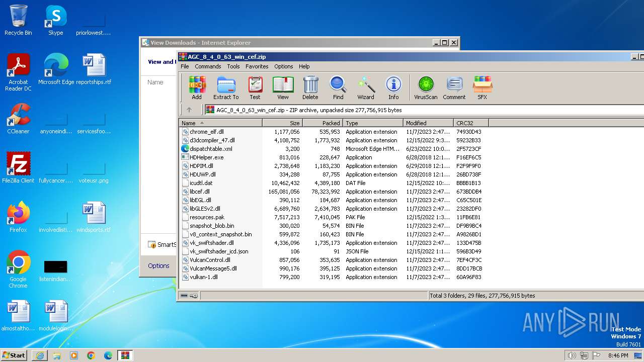Open the Find magnifier tool

(338, 87)
